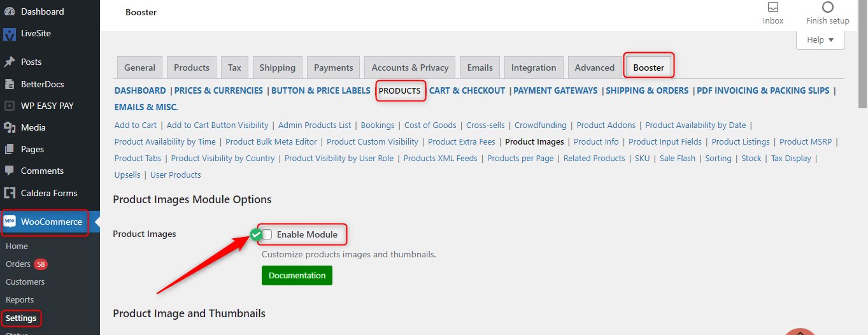Tick the Enable Module checkbox
868x335 pixels.
pyautogui.click(x=267, y=234)
